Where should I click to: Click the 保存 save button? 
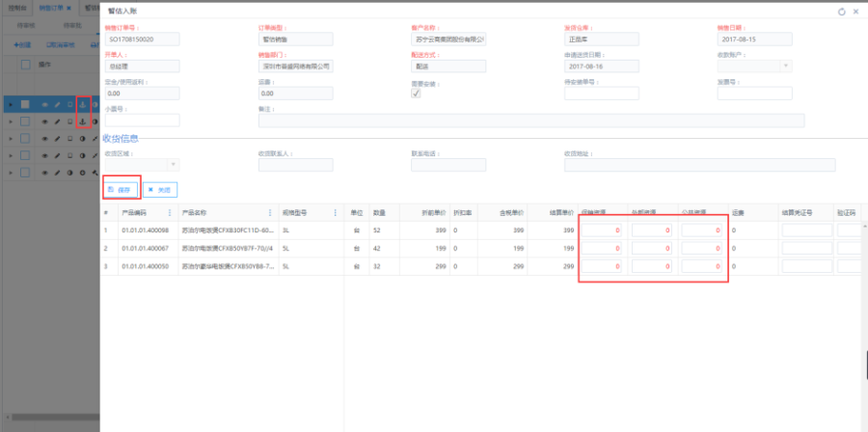120,190
